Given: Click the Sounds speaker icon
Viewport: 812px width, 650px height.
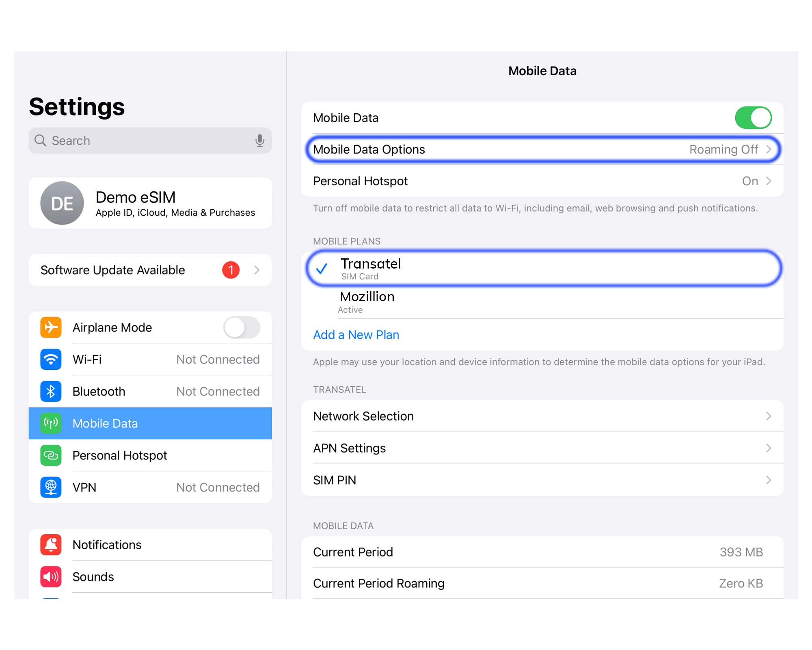Looking at the screenshot, I should 51,576.
